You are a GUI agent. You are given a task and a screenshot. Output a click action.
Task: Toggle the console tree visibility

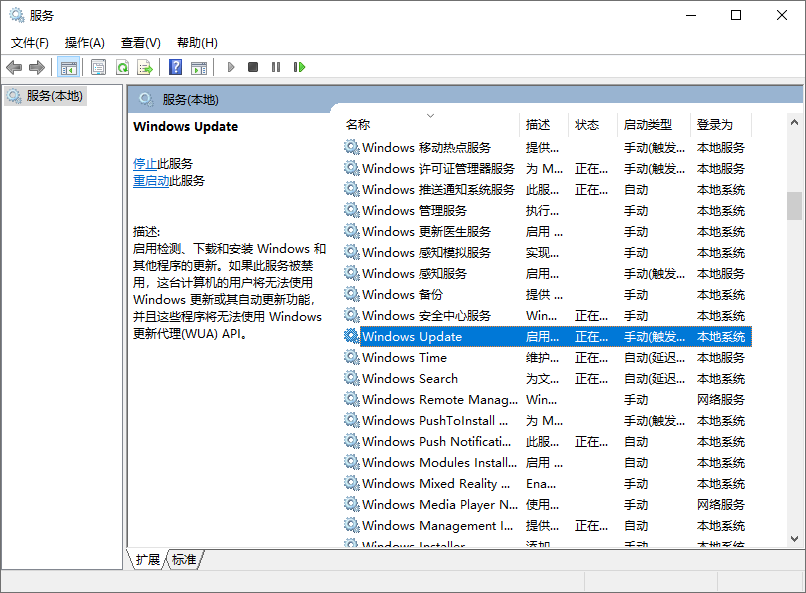pos(68,67)
